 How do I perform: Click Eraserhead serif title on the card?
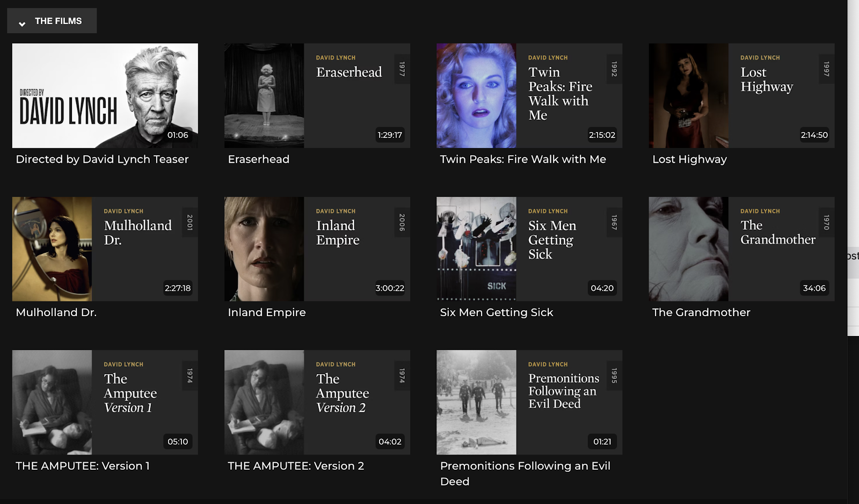(349, 72)
